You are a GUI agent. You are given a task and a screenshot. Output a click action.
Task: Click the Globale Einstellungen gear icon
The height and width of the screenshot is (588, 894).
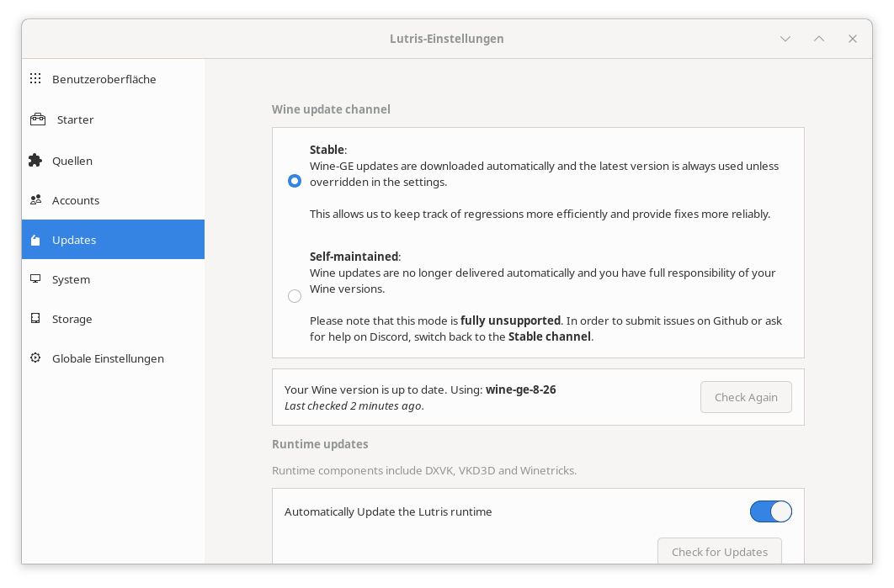coord(35,358)
